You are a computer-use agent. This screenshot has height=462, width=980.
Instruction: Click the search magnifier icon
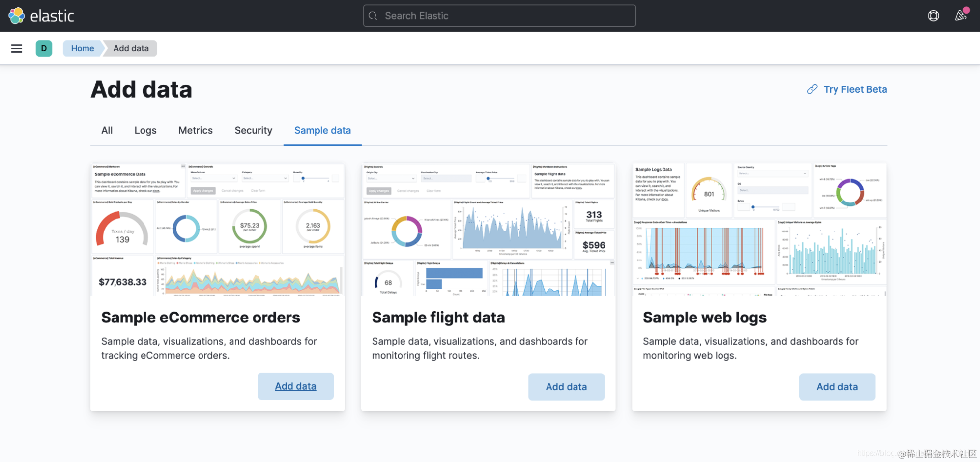pyautogui.click(x=373, y=16)
